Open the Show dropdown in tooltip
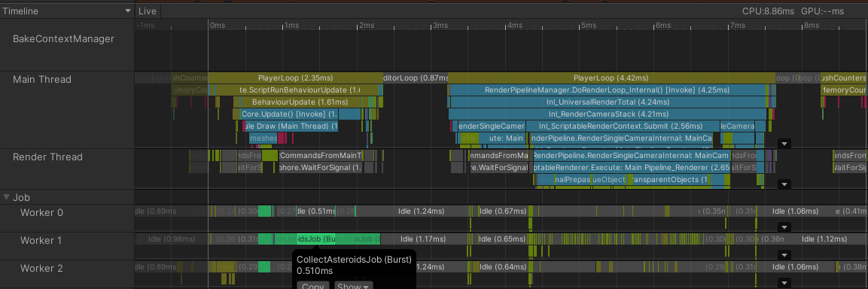Image resolution: width=868 pixels, height=289 pixels. 354,286
